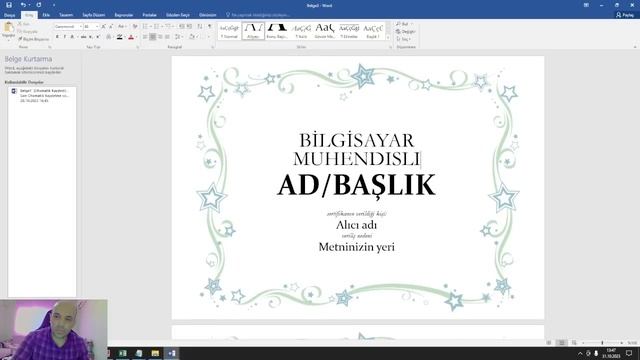Switch to the Ekle (Insert) tab
This screenshot has height=360, width=640.
tap(46, 15)
